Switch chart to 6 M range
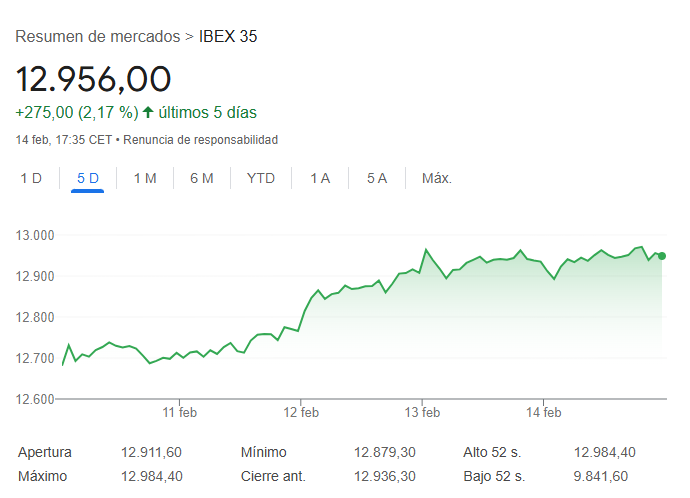690x498 pixels. pos(202,178)
